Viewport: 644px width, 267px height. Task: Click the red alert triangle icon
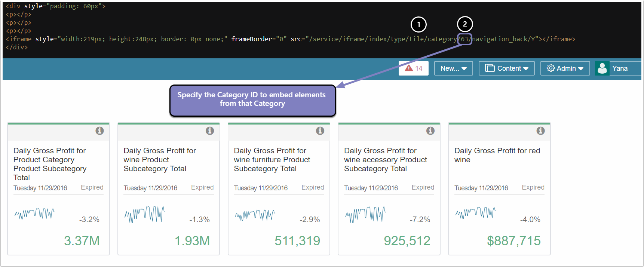[409, 68]
